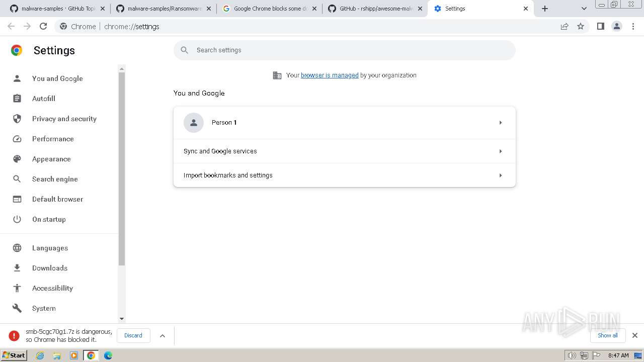Open Microsoft Edge from the taskbar
The image size is (644, 362).
pos(108,355)
